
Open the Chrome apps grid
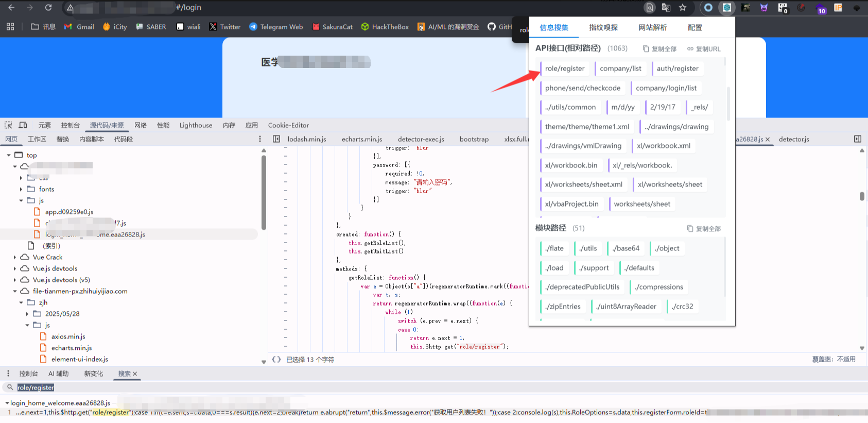10,27
